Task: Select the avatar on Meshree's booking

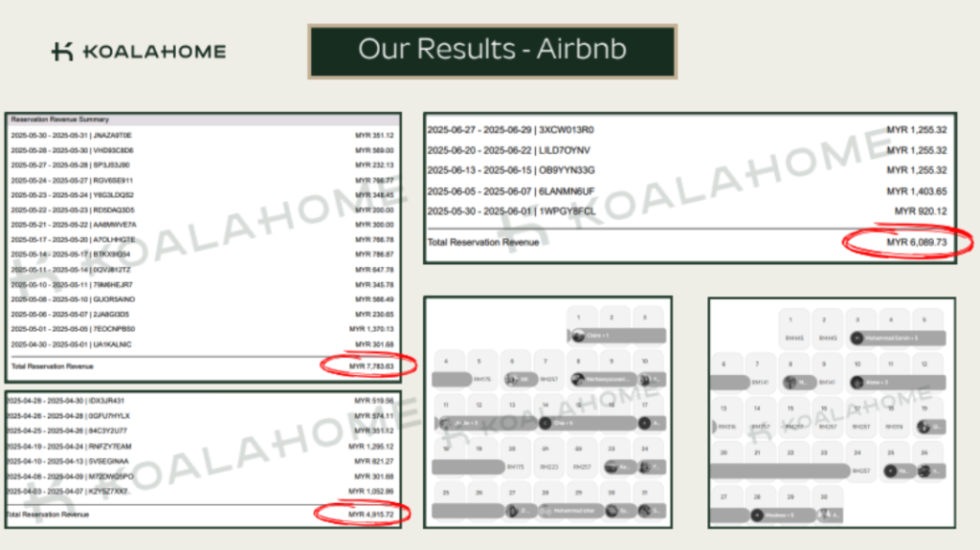Action: coord(757,515)
